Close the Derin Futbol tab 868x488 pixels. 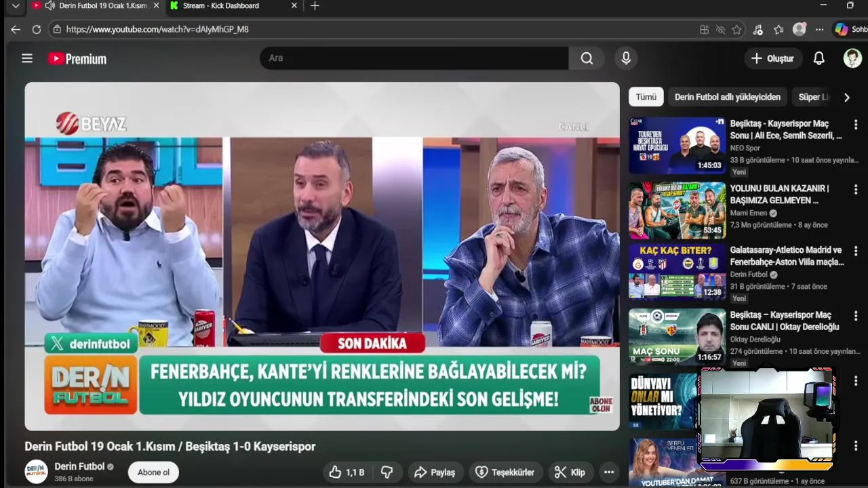tap(157, 5)
